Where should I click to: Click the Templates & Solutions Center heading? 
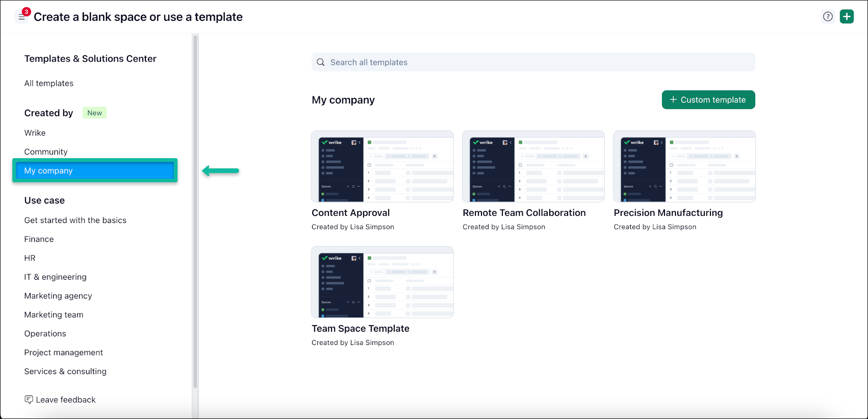(x=90, y=59)
